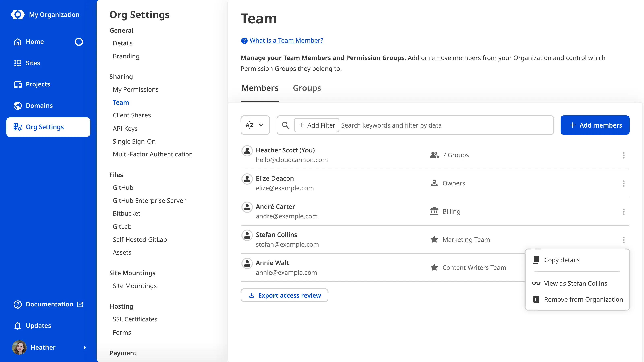Open more options for Heather Scott
This screenshot has height=362, width=644.
(x=623, y=155)
